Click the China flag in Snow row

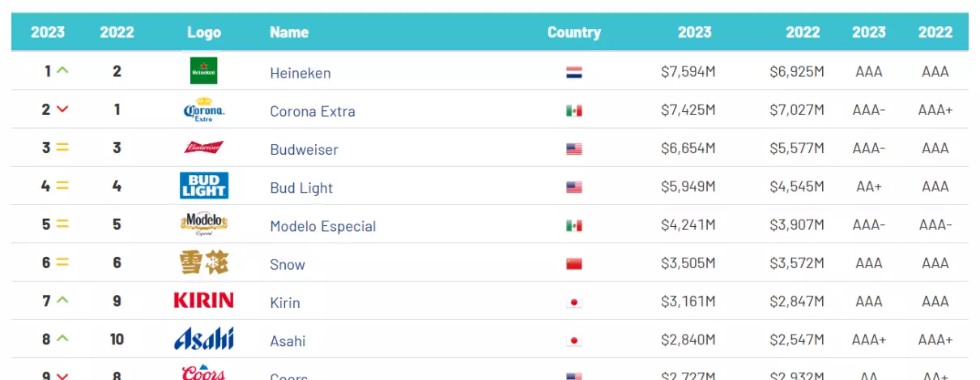pyautogui.click(x=574, y=264)
